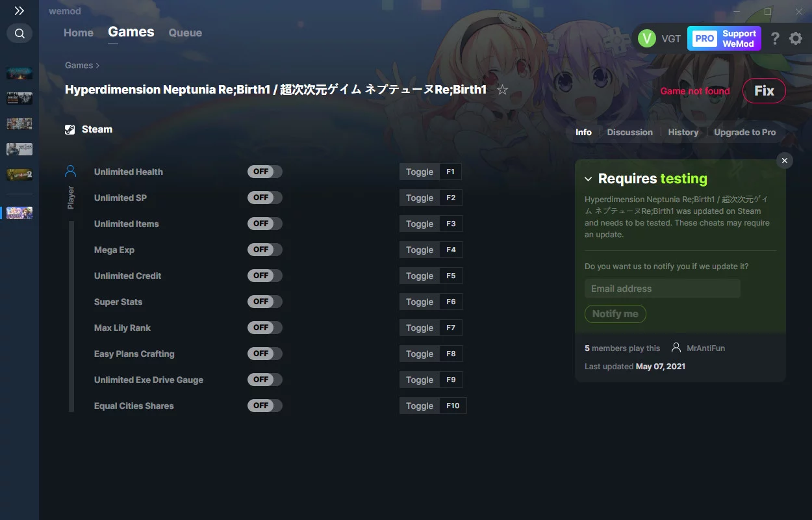Click the Toggle button for Mega Exp
This screenshot has height=520, width=812.
[x=420, y=250]
